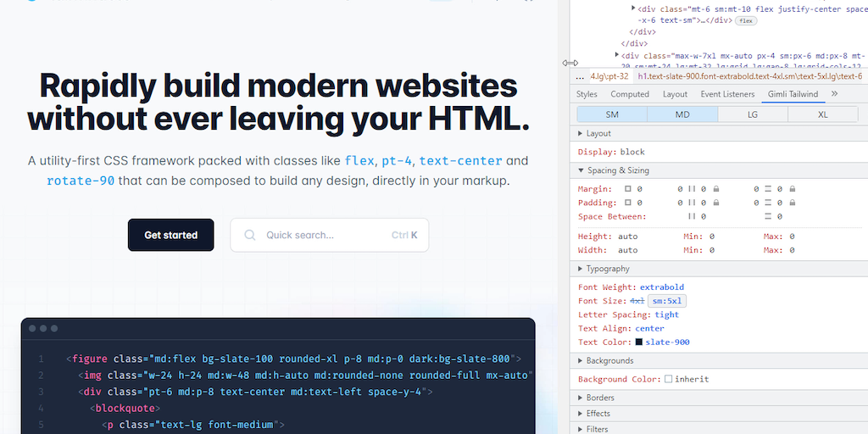This screenshot has height=434, width=868.
Task: Click the Background Color inherit swatch
Action: (668, 379)
